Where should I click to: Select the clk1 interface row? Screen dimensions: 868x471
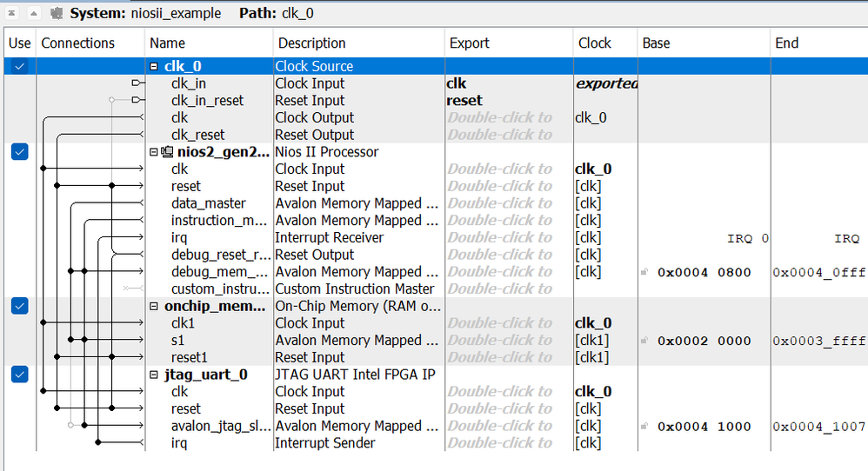pos(183,323)
